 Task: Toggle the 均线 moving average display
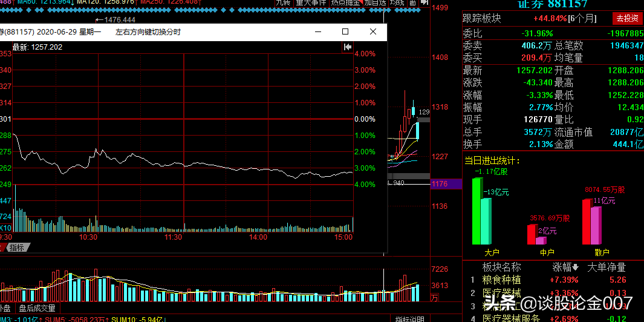click(397, 3)
